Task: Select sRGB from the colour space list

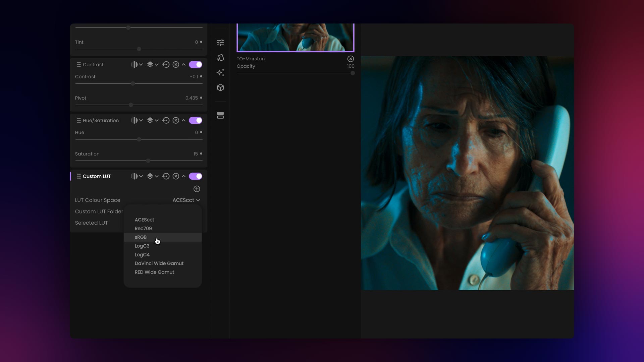Action: point(140,237)
